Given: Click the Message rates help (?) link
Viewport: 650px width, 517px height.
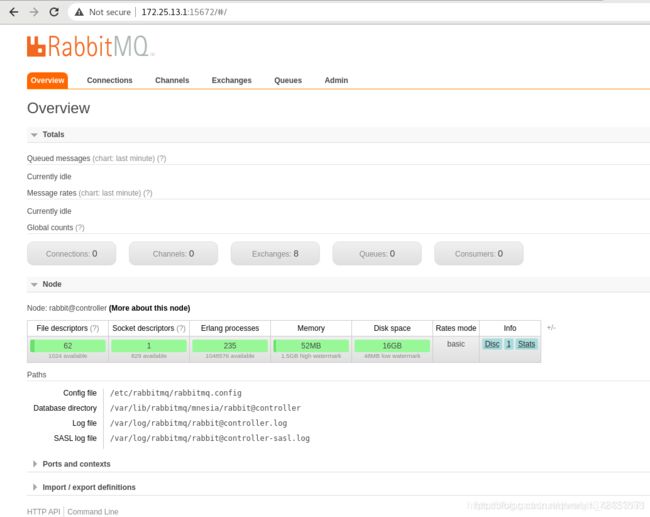Looking at the screenshot, I should tap(148, 193).
